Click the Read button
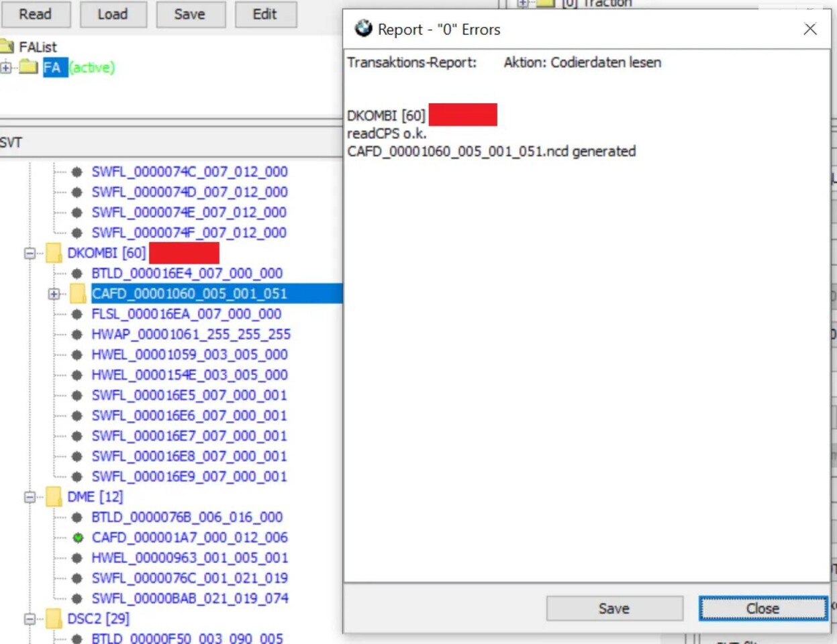The height and width of the screenshot is (644, 837). [x=35, y=14]
